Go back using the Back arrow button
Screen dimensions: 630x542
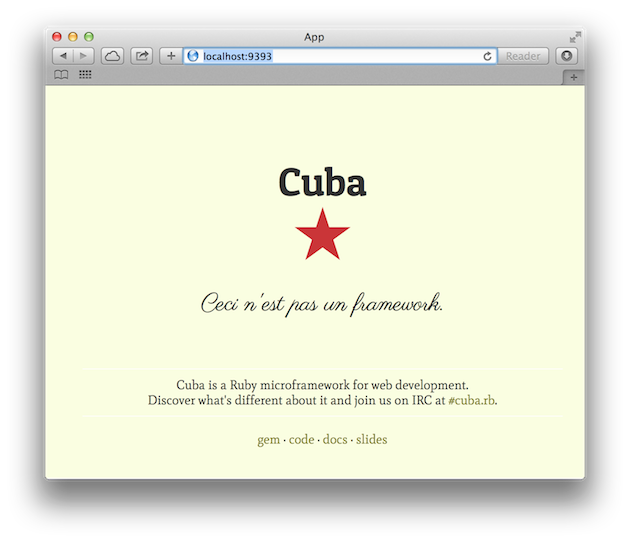(63, 56)
